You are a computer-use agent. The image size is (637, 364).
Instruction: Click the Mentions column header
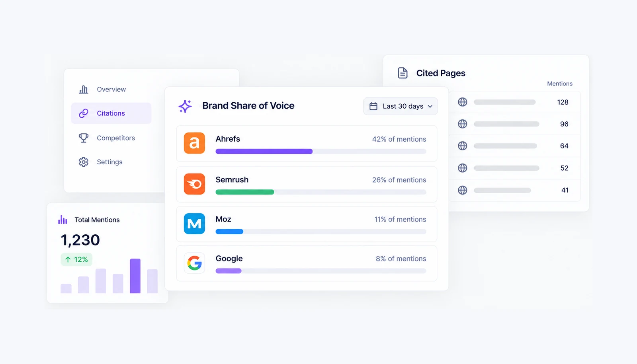tap(560, 84)
